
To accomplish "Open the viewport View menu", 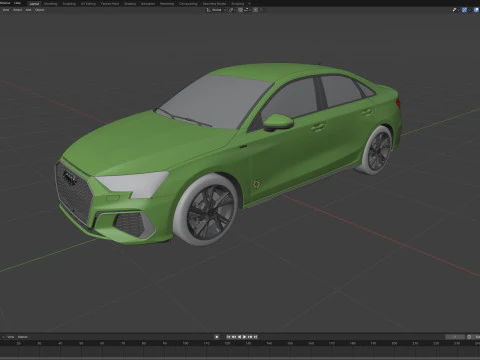I will point(6,10).
